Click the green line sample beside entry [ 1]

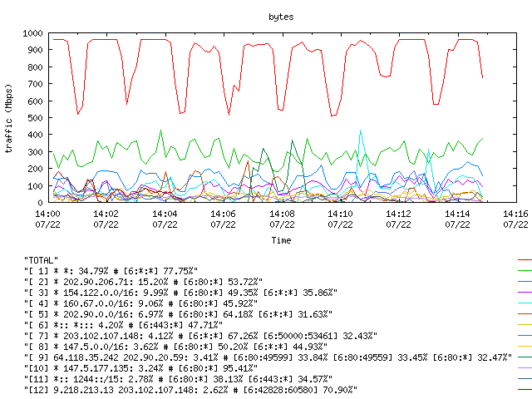coord(525,271)
